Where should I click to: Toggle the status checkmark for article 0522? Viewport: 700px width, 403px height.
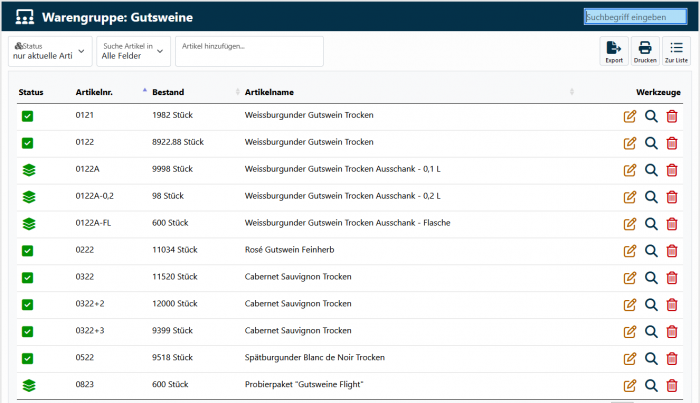coord(28,358)
